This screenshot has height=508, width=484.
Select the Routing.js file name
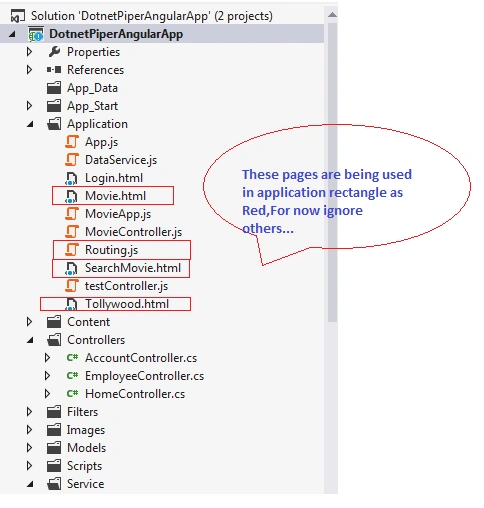(x=111, y=250)
